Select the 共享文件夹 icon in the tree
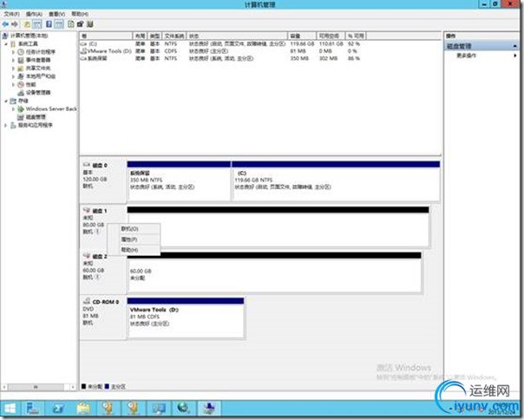524x420 pixels. 21,69
